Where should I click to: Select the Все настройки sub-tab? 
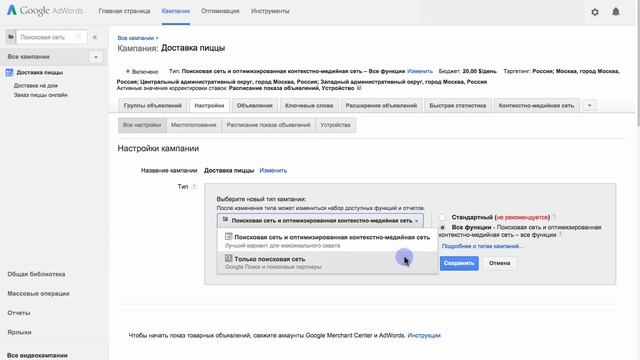pos(142,125)
